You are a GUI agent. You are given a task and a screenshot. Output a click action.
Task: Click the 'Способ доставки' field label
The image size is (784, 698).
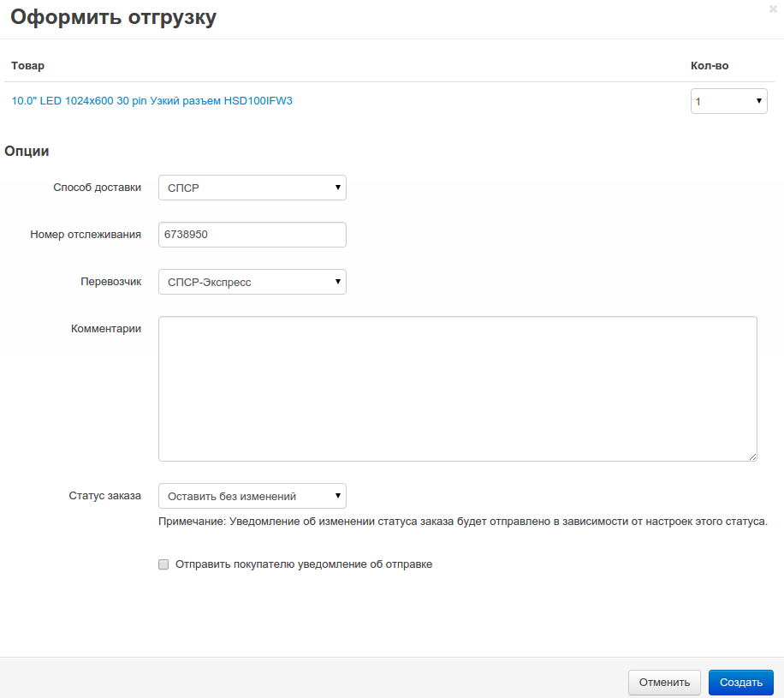[x=98, y=188]
